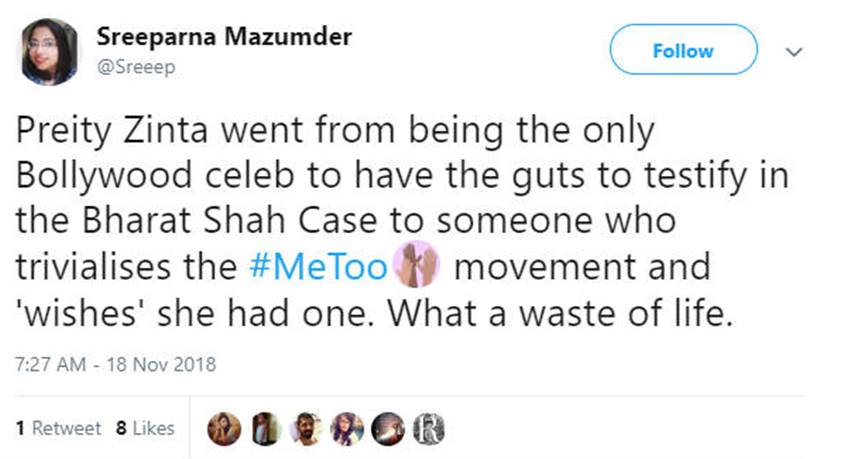
Task: Click Sreeparna Mazumder's profile picture
Action: [49, 51]
